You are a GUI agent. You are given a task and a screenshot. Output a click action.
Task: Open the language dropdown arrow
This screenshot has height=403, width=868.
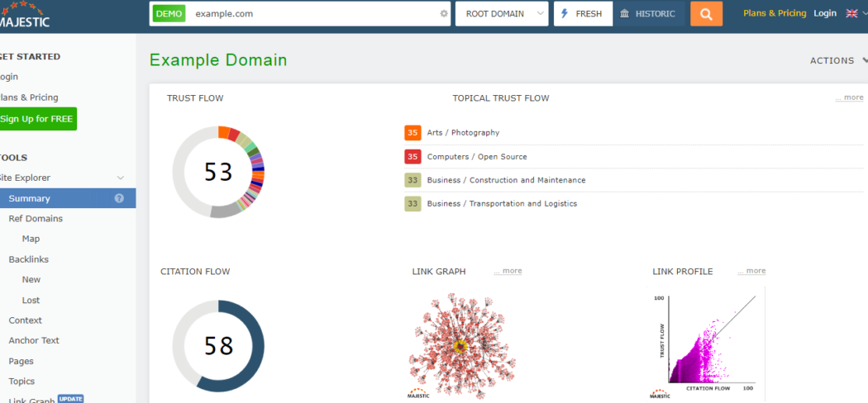tap(865, 14)
